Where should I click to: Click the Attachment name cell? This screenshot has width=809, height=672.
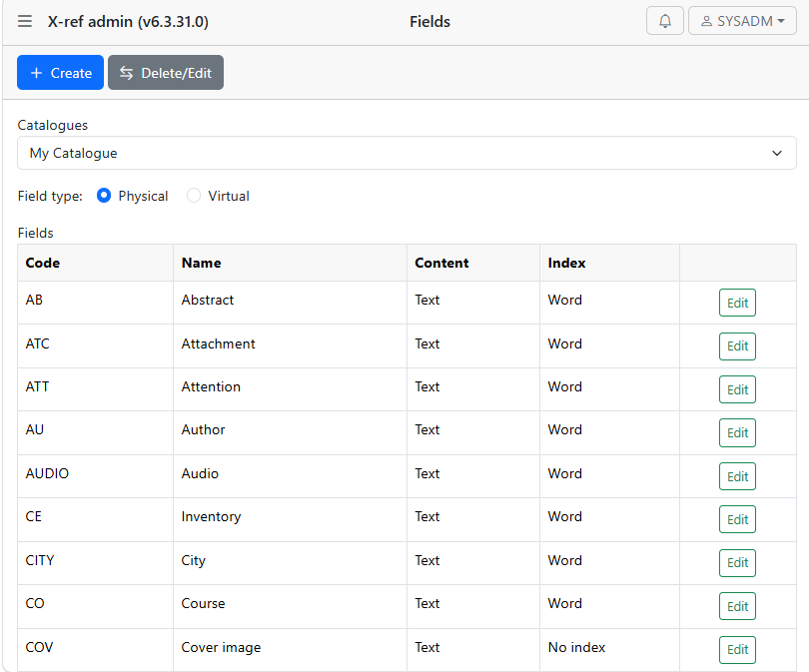290,346
